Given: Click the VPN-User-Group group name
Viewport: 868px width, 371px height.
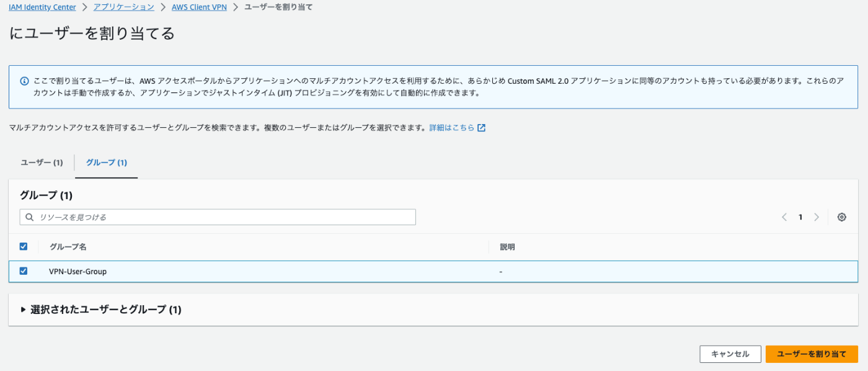Looking at the screenshot, I should 78,271.
